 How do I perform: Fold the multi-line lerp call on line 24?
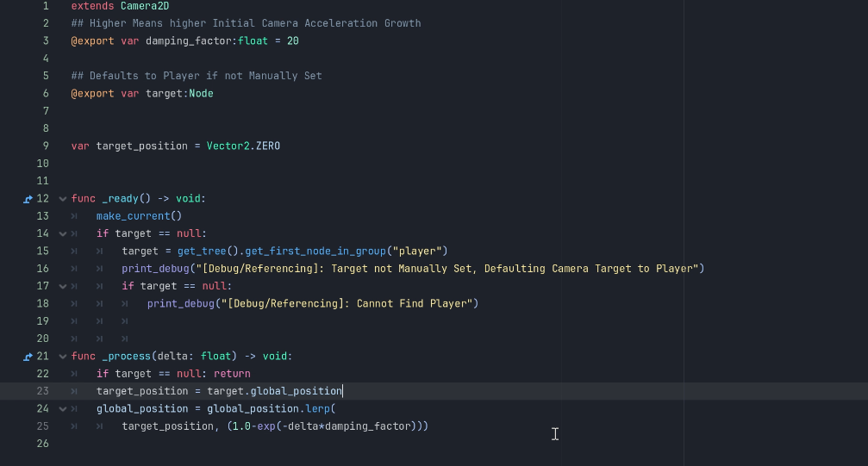[x=63, y=409]
